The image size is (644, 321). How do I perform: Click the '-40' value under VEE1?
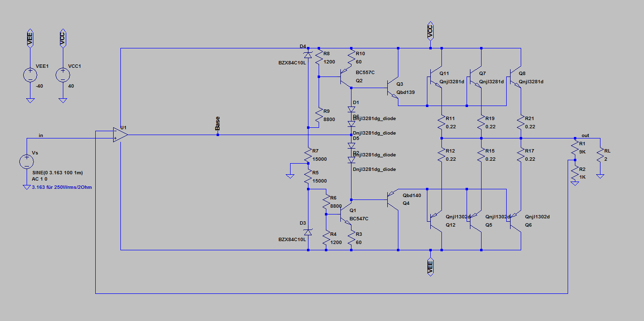[x=41, y=86]
